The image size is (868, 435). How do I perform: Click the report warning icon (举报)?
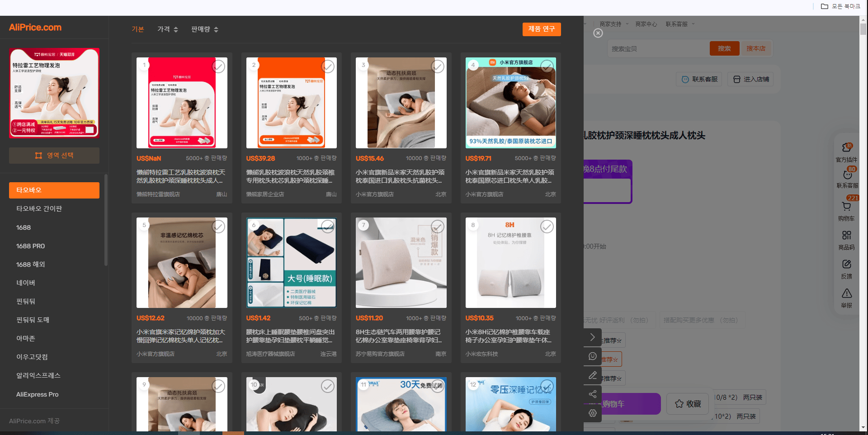[846, 293]
